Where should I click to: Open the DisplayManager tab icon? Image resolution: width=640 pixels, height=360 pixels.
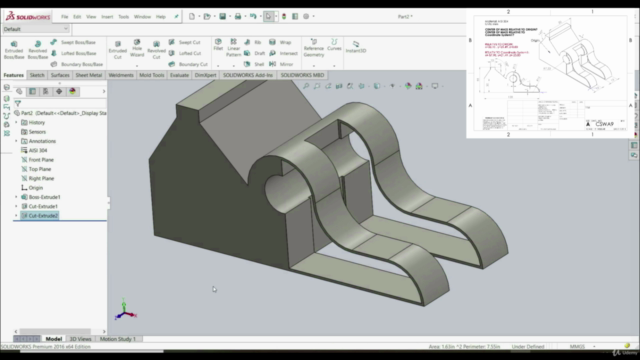(72, 91)
